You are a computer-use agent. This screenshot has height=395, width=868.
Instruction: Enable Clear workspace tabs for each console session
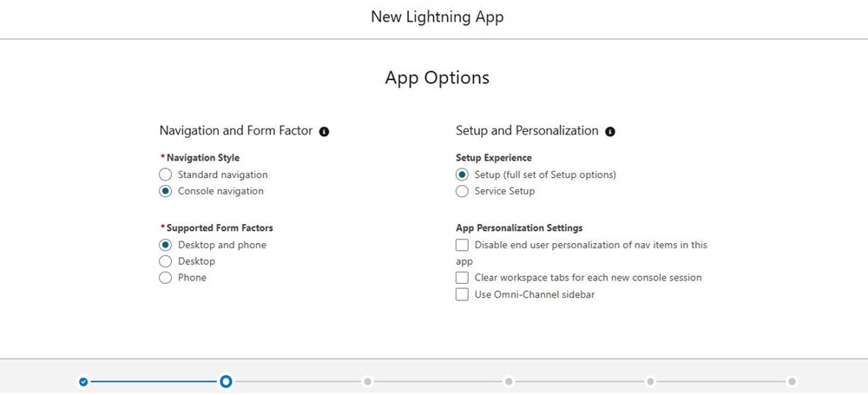pyautogui.click(x=462, y=278)
